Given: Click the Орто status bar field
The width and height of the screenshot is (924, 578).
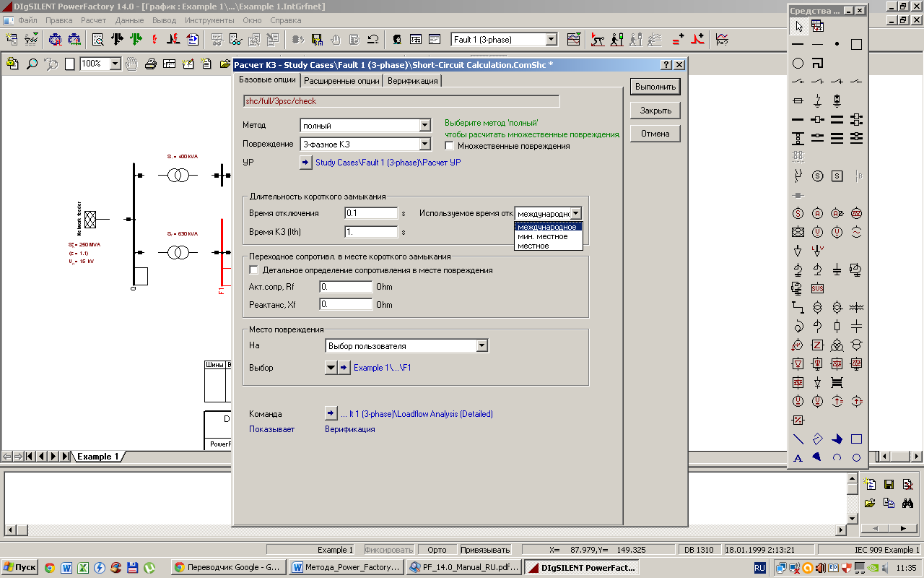Looking at the screenshot, I should [437, 550].
